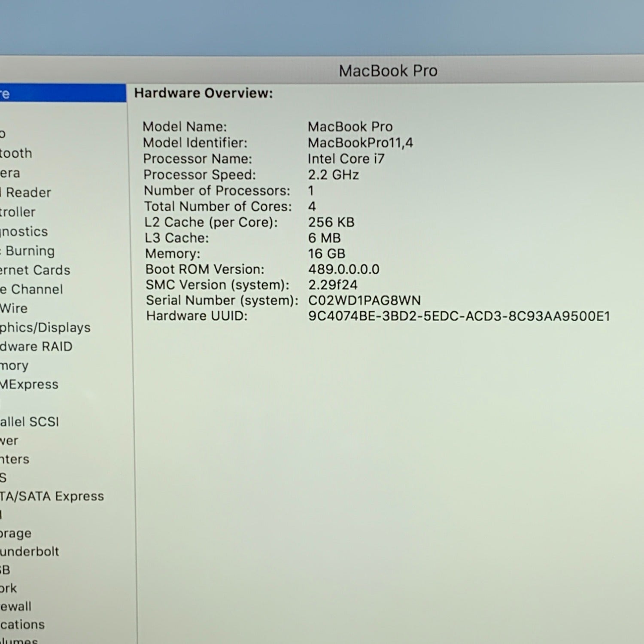Select the highlighted Hardware sidebar category
The width and height of the screenshot is (644, 644).
pyautogui.click(x=60, y=93)
